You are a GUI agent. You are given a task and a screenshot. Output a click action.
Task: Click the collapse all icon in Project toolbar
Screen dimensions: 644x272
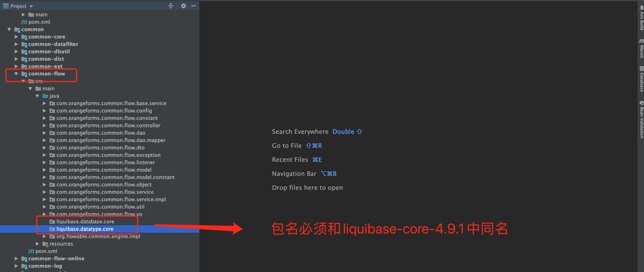click(x=171, y=6)
